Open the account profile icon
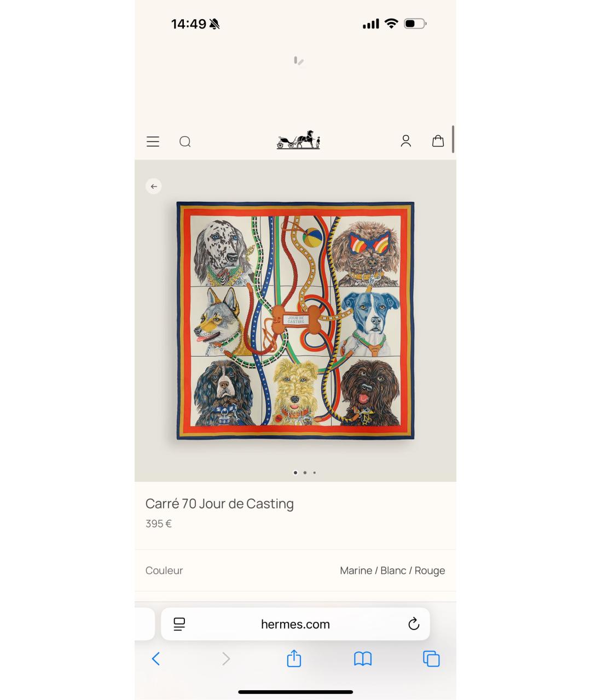 click(405, 141)
